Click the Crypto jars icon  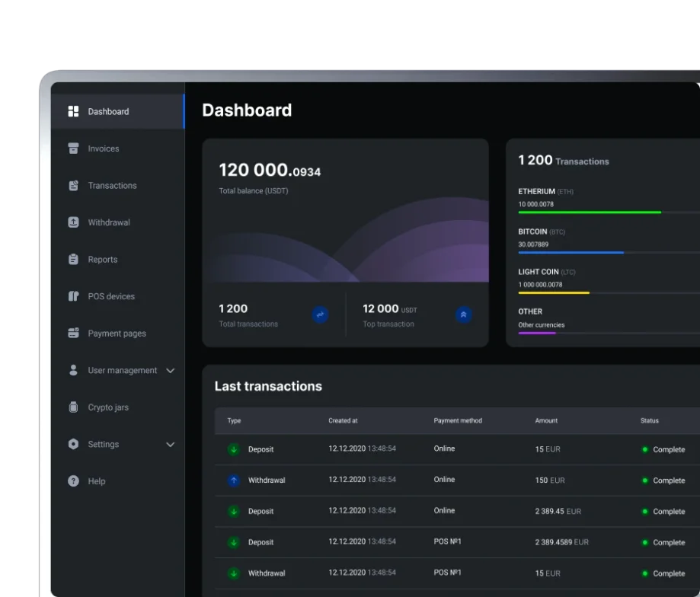[73, 407]
